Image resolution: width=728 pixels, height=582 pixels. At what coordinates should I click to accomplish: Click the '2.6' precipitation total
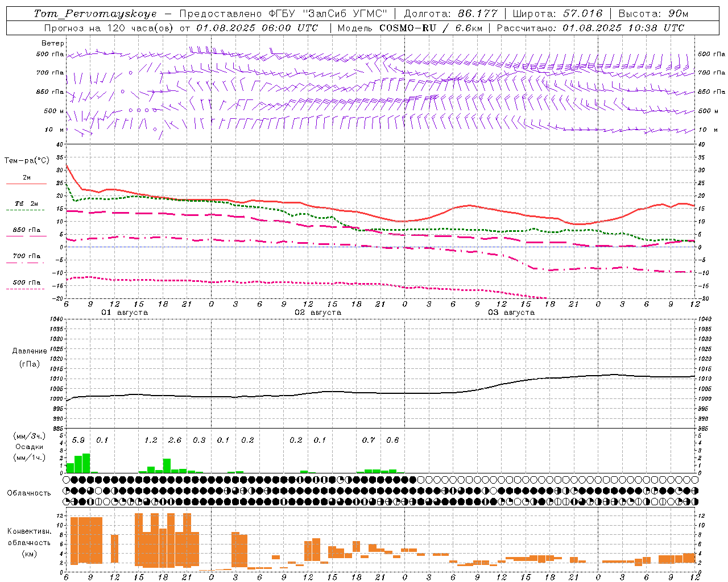(175, 440)
